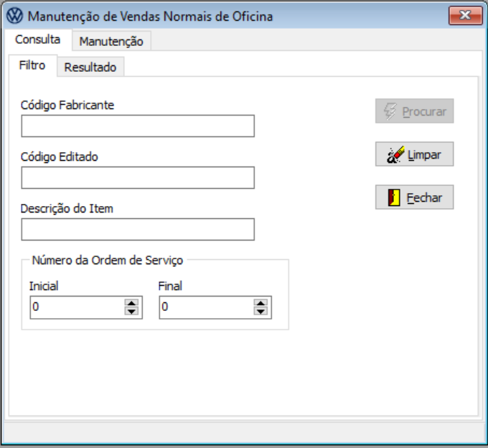Screen dimensions: 488x448
Task: Increment the Final order number with the up arrow
Action: 261,304
